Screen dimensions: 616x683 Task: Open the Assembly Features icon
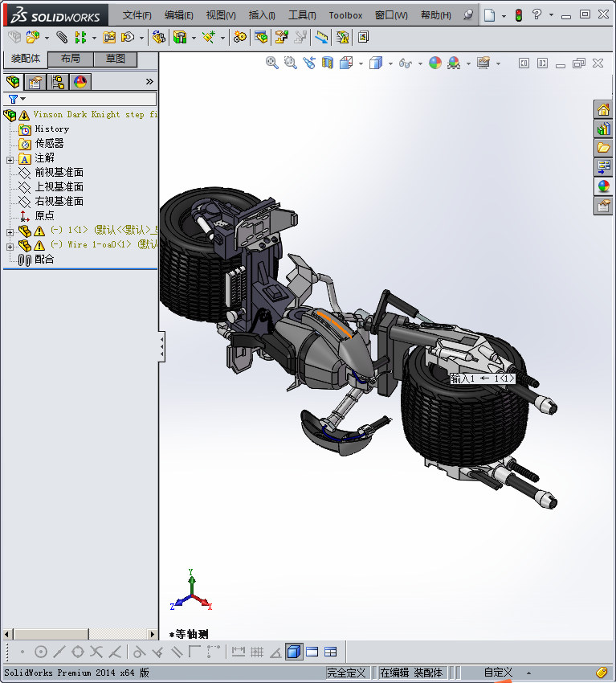[x=180, y=38]
